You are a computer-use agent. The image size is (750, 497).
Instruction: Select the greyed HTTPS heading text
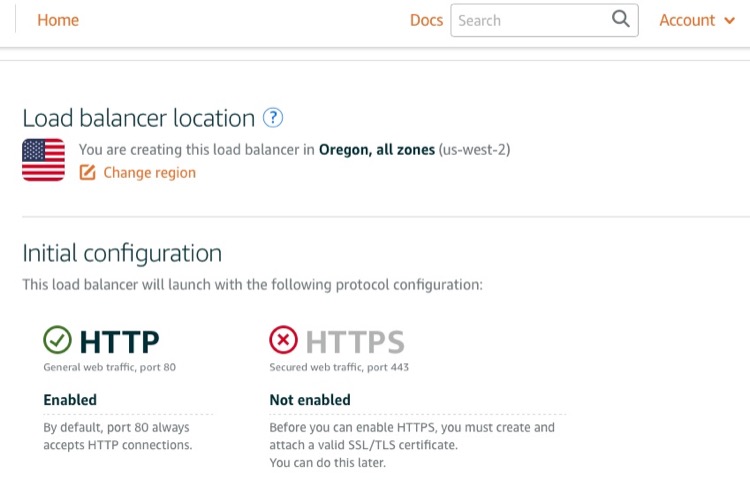pos(355,342)
